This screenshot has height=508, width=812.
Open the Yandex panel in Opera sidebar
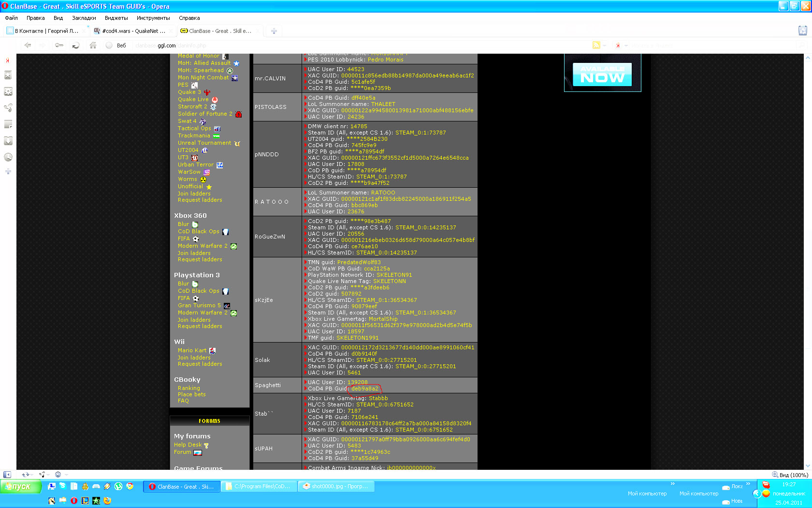point(8,60)
